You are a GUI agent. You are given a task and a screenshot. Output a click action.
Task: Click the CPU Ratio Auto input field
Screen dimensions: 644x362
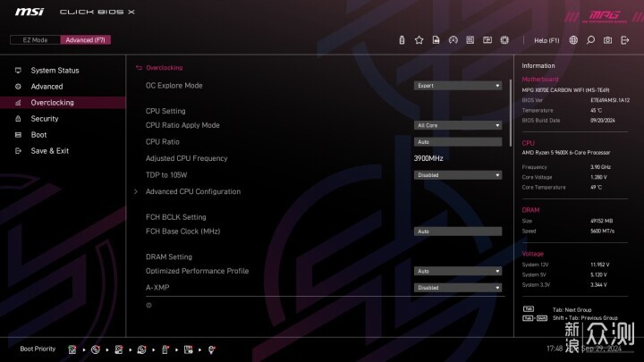pos(458,141)
